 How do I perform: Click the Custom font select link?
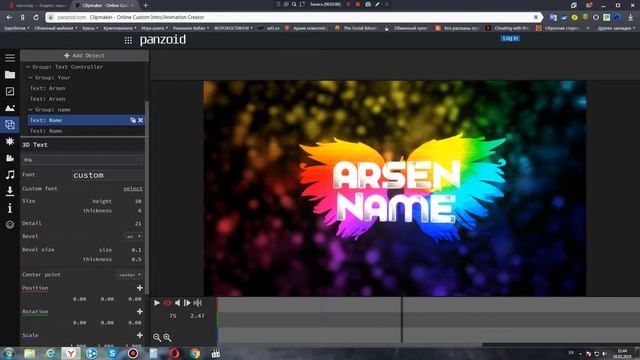(133, 189)
